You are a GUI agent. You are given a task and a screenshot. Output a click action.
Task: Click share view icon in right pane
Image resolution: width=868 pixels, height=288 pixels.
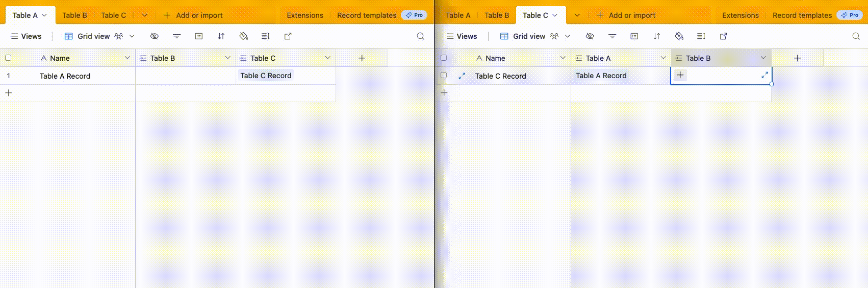tap(724, 36)
